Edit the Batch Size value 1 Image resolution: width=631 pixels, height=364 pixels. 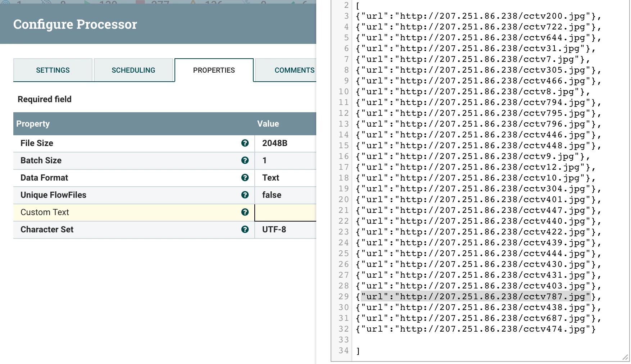tap(286, 160)
